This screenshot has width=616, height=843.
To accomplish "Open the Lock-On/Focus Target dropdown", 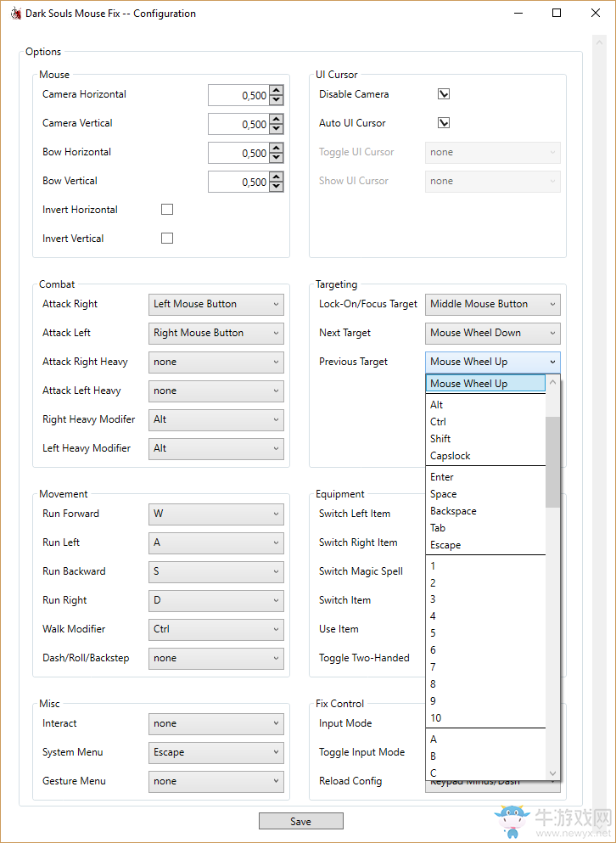I will coord(493,304).
